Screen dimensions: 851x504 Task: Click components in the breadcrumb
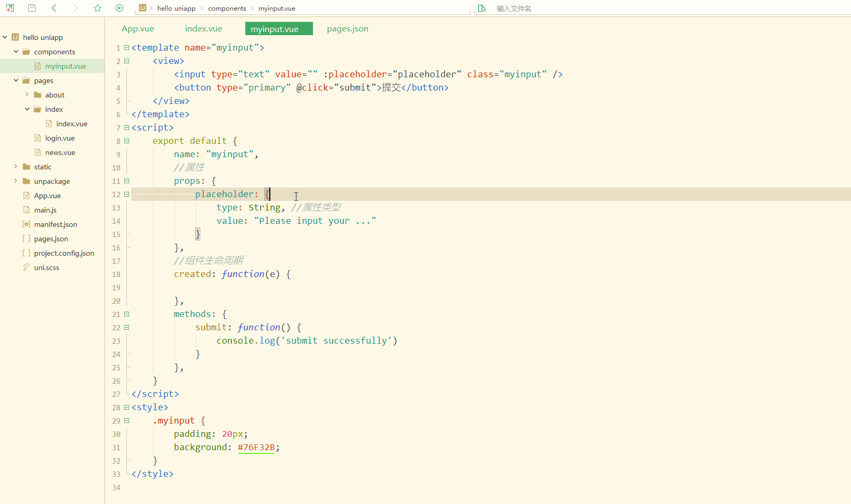227,9
